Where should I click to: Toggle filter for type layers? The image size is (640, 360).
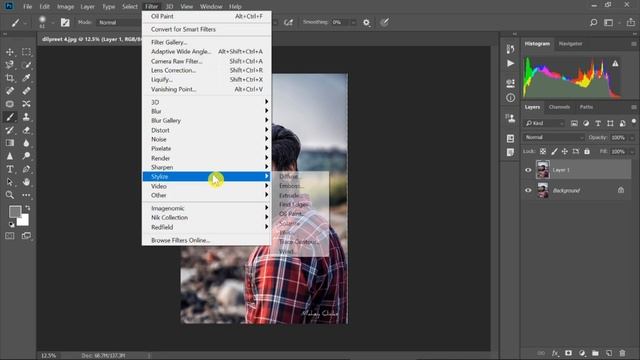[598, 123]
